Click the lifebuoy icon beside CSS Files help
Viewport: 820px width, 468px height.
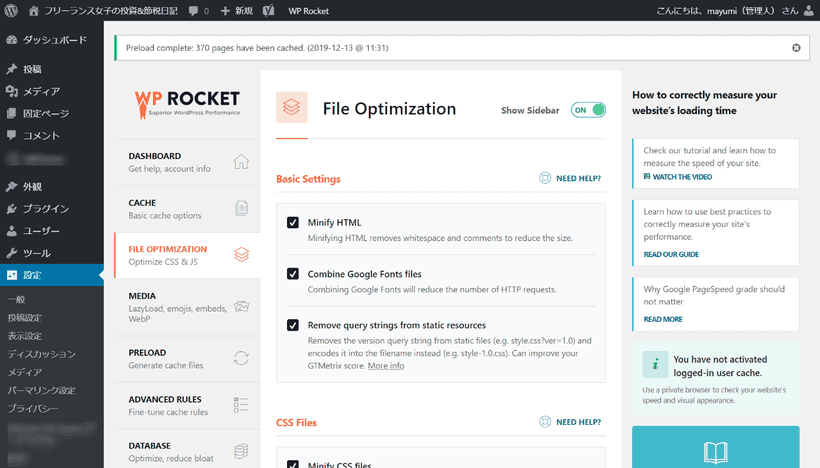[x=545, y=421]
